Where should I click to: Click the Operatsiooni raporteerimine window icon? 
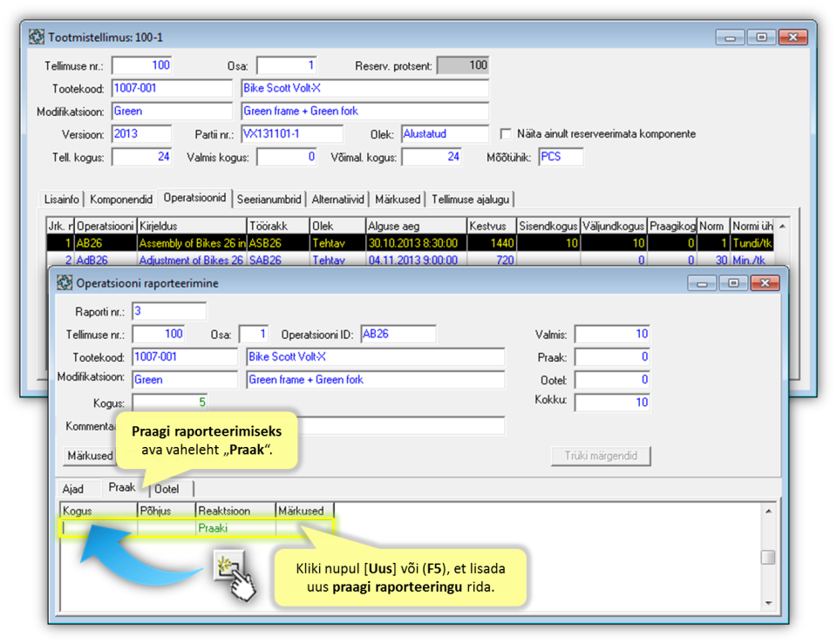tap(65, 282)
